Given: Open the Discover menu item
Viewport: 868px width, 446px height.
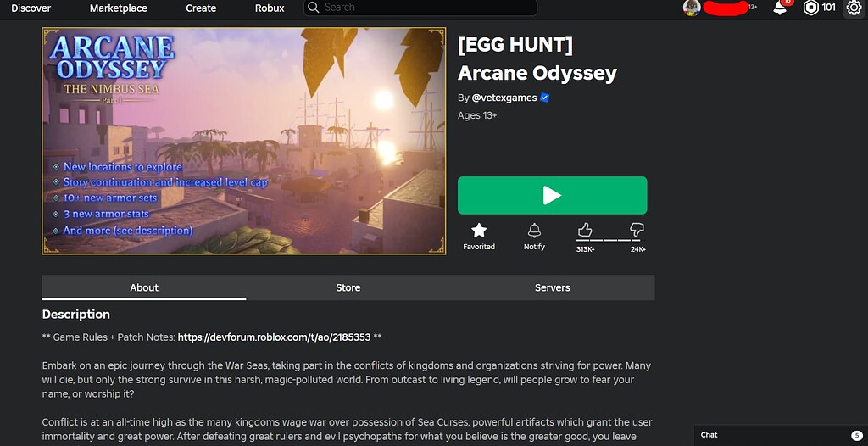Looking at the screenshot, I should [x=31, y=8].
